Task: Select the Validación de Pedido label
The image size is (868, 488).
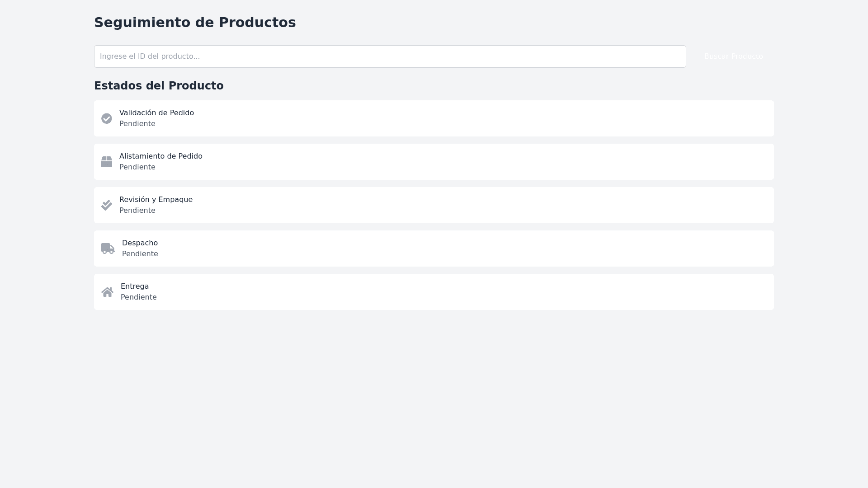Action: point(156,113)
